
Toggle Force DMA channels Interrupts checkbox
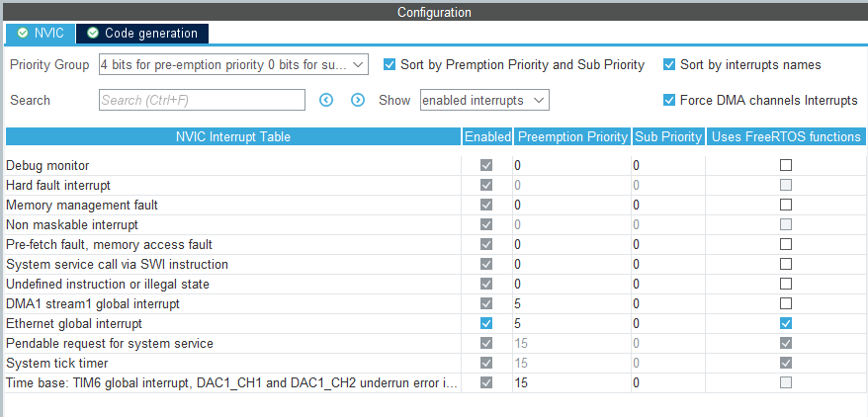pos(669,100)
